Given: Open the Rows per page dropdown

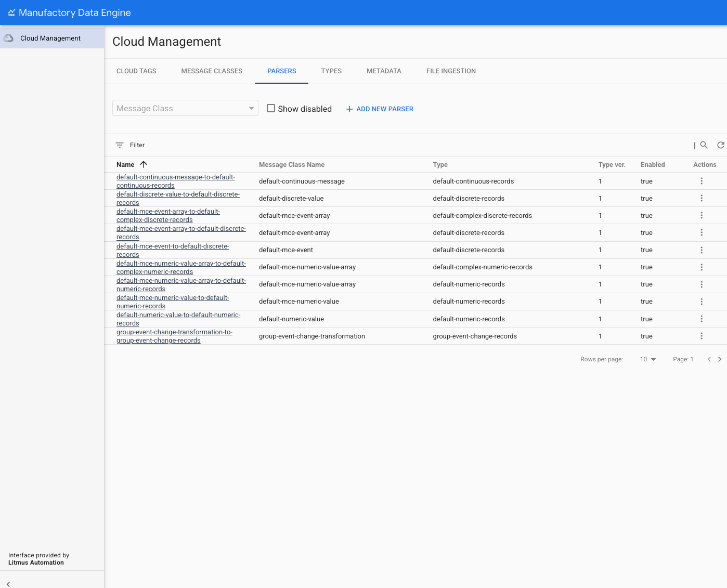Looking at the screenshot, I should (647, 359).
